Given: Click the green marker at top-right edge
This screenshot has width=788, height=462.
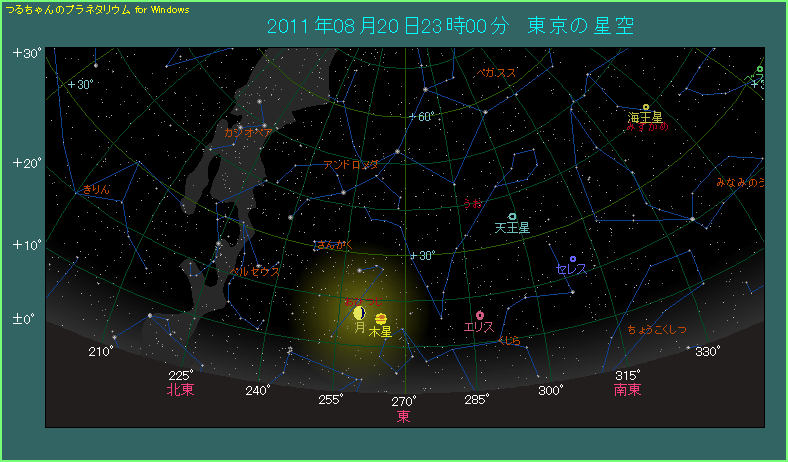Looking at the screenshot, I should point(760,69).
